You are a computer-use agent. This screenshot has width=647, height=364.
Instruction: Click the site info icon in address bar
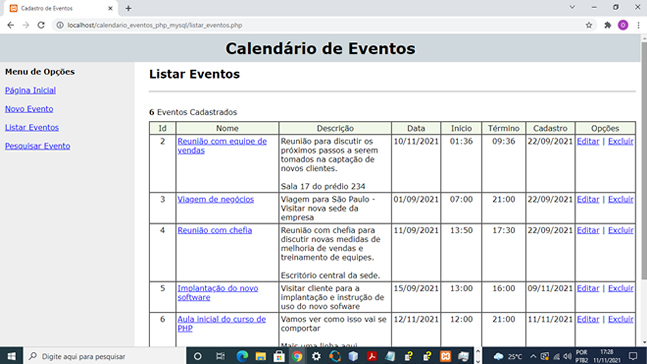[x=60, y=25]
